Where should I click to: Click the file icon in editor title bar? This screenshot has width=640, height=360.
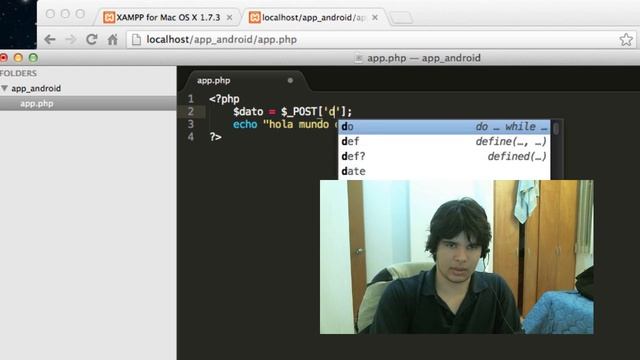pos(358,58)
